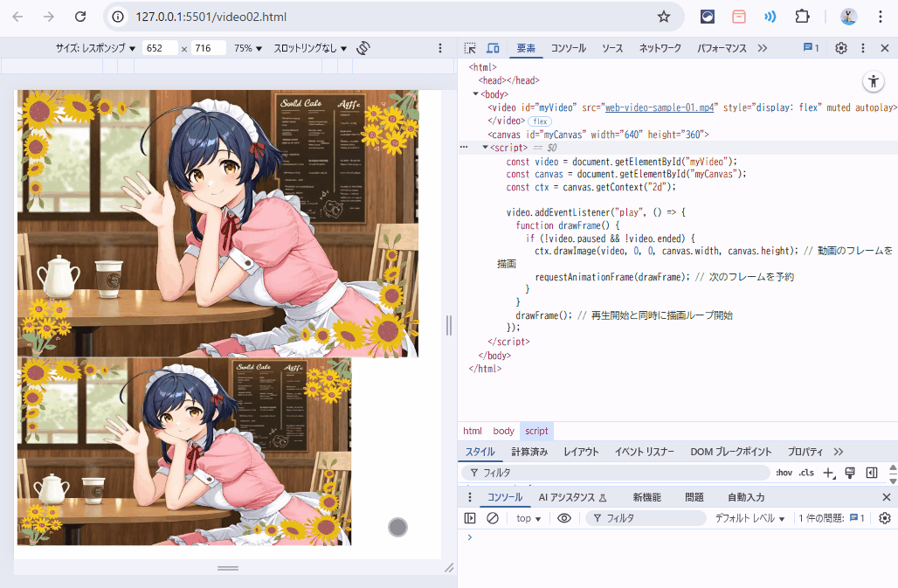This screenshot has height=588, width=898.
Task: Activate the inspect element picker tool
Action: tap(470, 48)
